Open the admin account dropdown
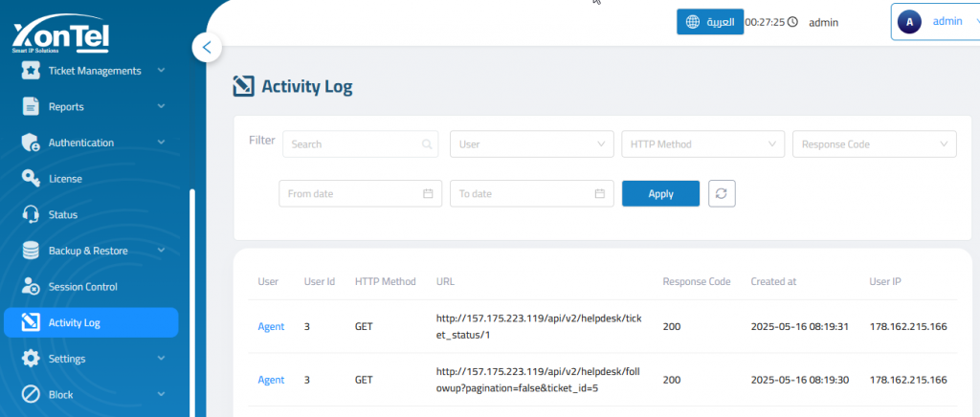980x417 pixels. (x=936, y=22)
